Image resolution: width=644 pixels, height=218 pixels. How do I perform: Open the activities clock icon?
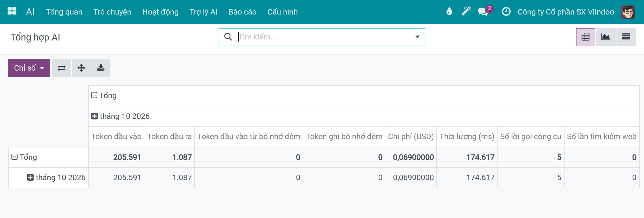506,11
